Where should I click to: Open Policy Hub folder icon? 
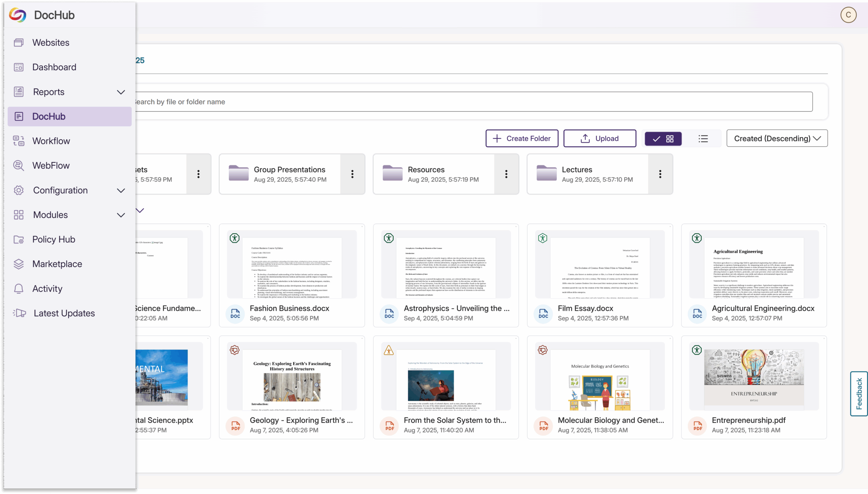19,240
